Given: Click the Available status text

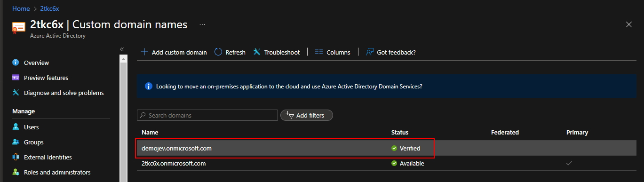Looking at the screenshot, I should [x=412, y=163].
